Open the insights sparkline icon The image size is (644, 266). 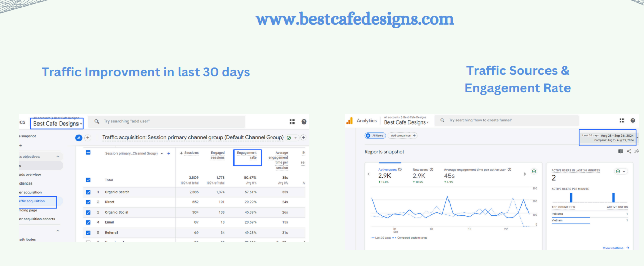click(636, 151)
